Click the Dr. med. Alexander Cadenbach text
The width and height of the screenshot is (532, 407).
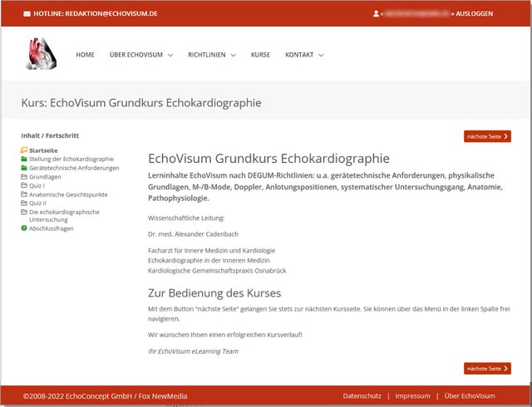193,234
